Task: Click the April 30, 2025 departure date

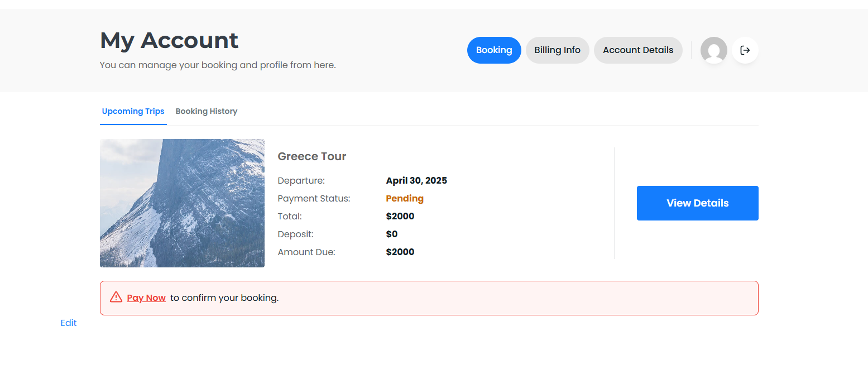Action: pos(416,180)
